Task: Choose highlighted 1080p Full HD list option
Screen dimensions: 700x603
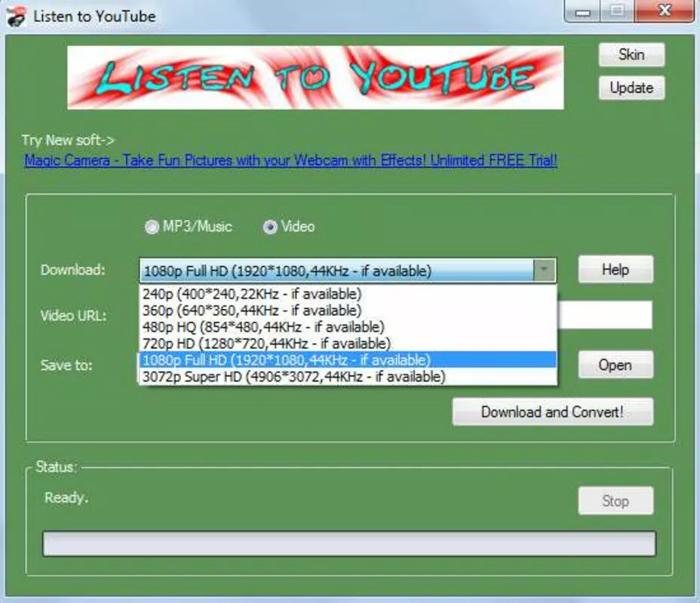Action: (348, 360)
